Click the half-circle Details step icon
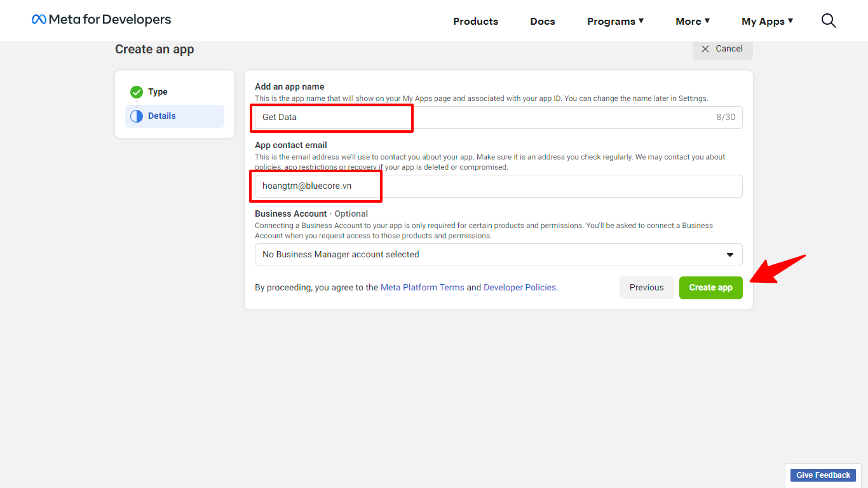This screenshot has height=488, width=868. coord(137,116)
